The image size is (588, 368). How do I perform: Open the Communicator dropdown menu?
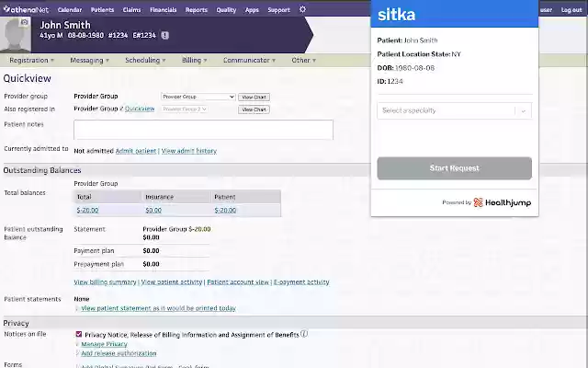coord(249,60)
